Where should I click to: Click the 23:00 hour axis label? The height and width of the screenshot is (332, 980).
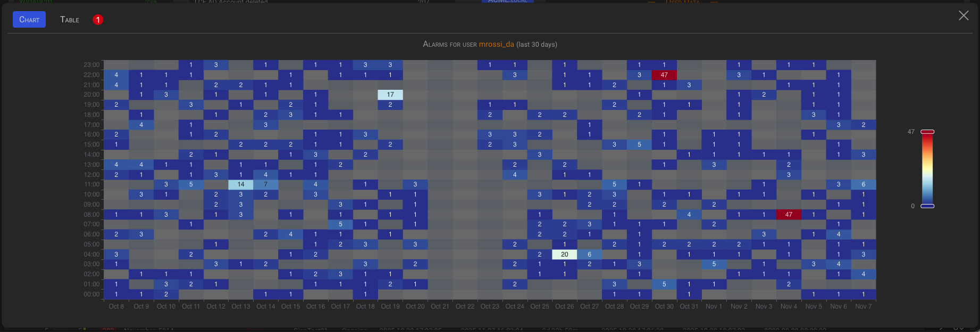(x=91, y=65)
